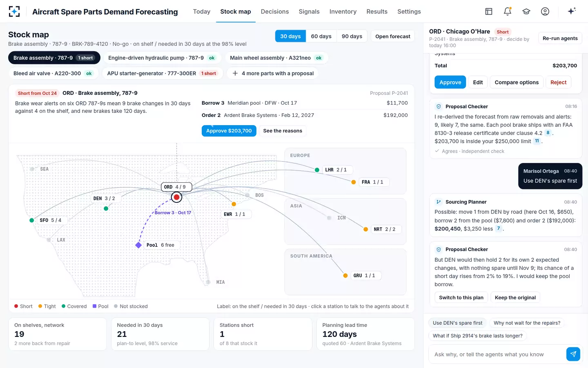This screenshot has height=368, width=588.
Task: Reject the proposal in the side panel
Action: [558, 82]
